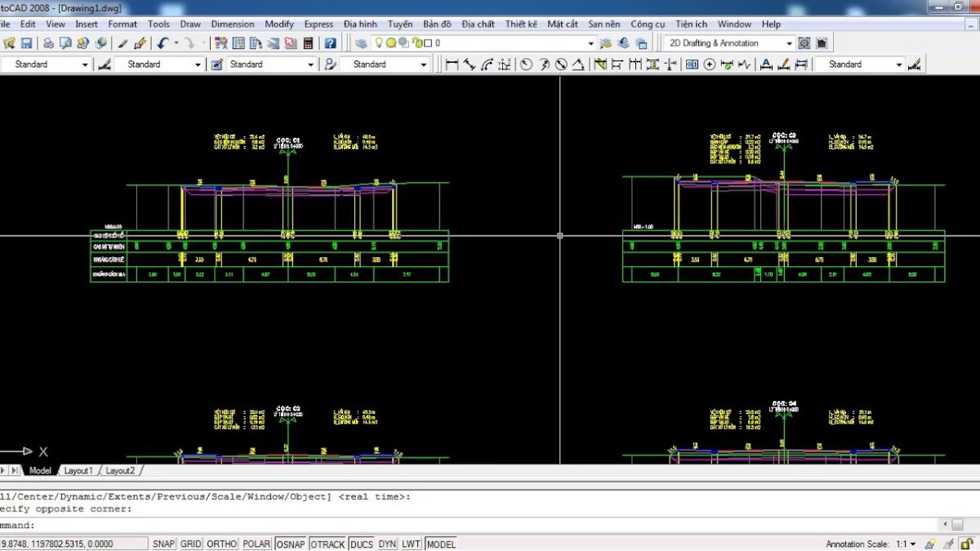
Task: Open the Dimension menu
Action: (x=233, y=24)
